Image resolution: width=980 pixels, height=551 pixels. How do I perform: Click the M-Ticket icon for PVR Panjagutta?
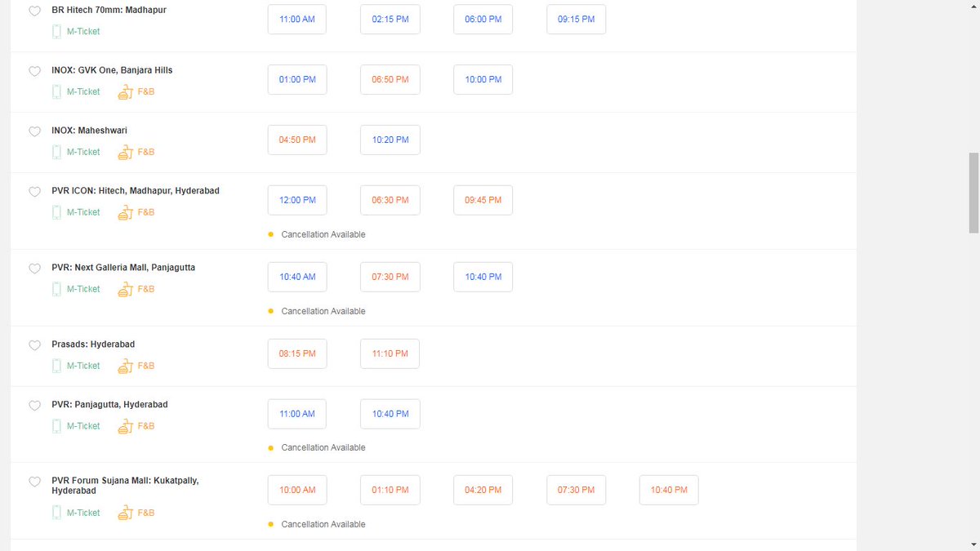[56, 425]
